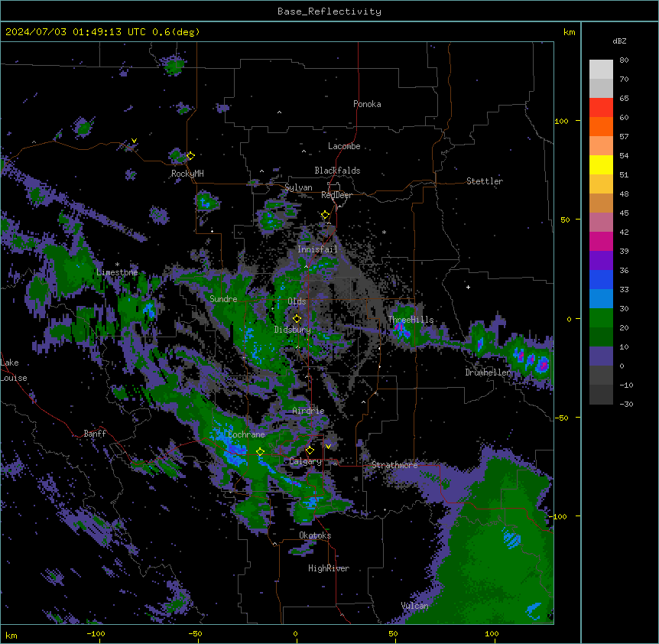Viewport: 659px width, 644px height.
Task: Click the -30 value on dBZ legend
Action: [x=626, y=405]
